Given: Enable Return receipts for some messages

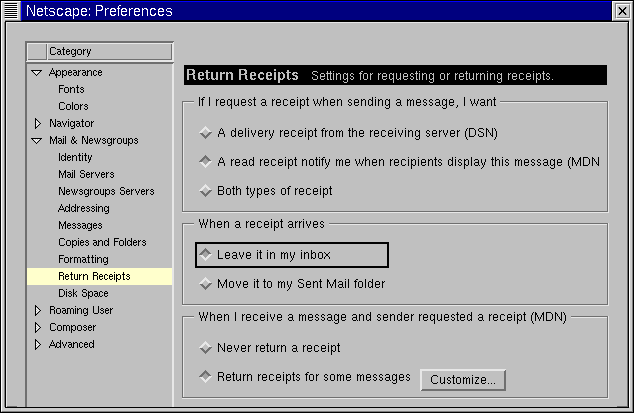Looking at the screenshot, I should pyautogui.click(x=206, y=377).
